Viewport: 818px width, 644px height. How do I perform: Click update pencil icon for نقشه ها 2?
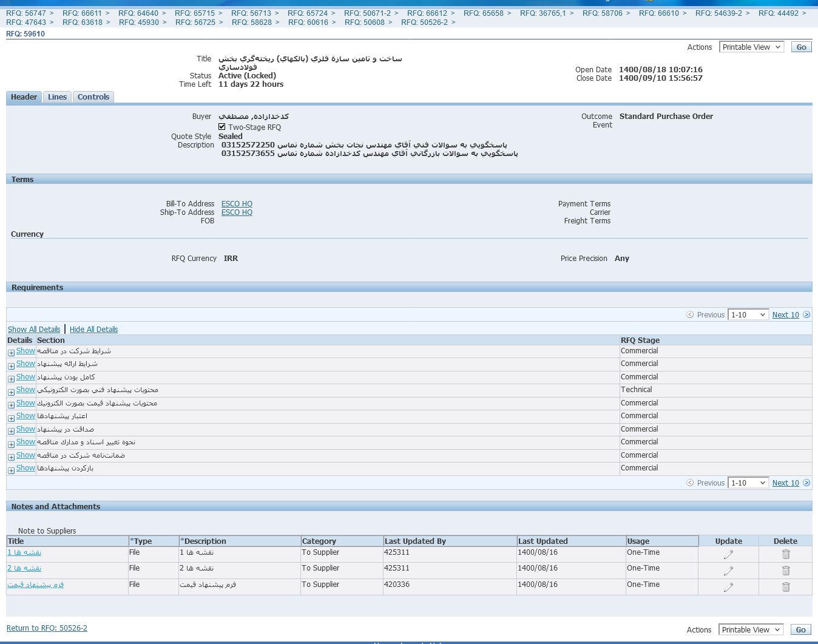[x=728, y=571]
